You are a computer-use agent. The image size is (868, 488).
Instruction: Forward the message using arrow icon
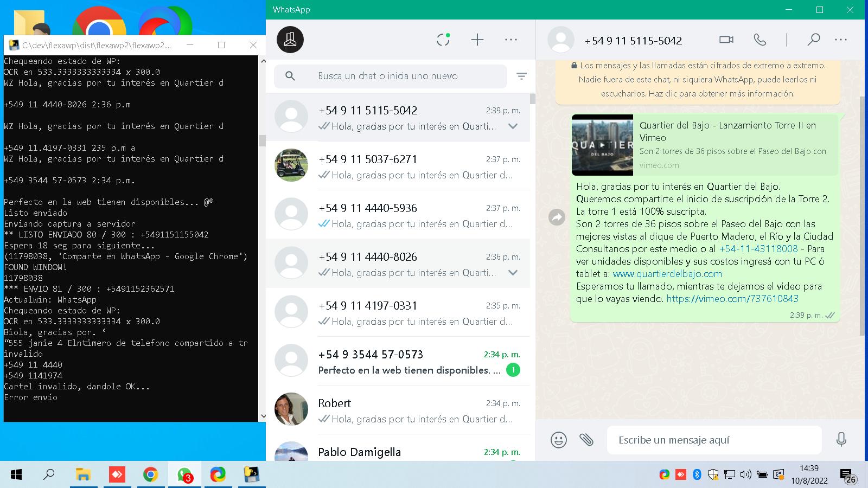pyautogui.click(x=557, y=217)
